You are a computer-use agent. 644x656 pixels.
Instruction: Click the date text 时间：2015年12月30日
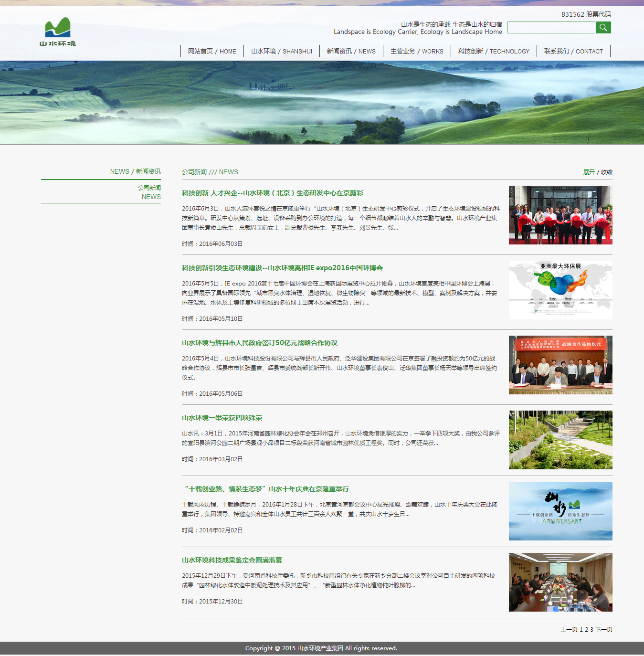[212, 601]
